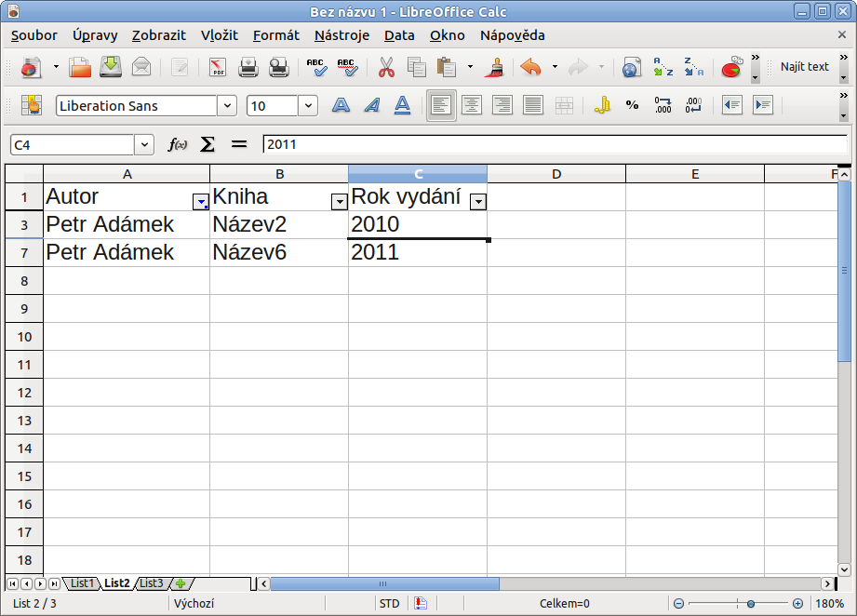857x616 pixels.
Task: Open the Undo history dropdown arrow
Action: tap(555, 67)
